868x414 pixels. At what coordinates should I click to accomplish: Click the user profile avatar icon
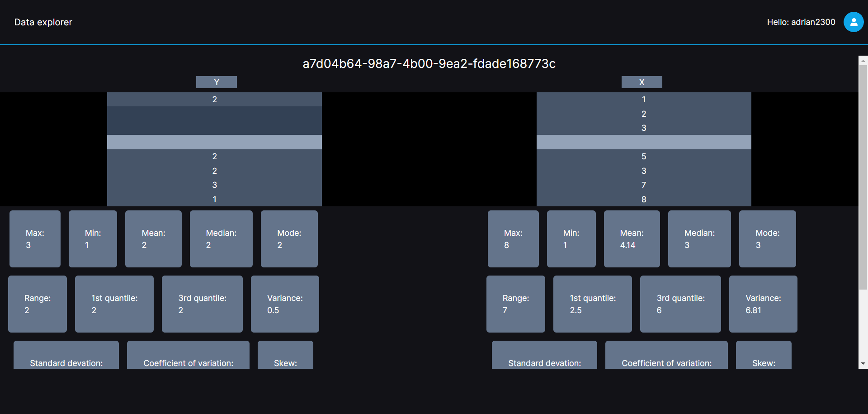tap(853, 22)
